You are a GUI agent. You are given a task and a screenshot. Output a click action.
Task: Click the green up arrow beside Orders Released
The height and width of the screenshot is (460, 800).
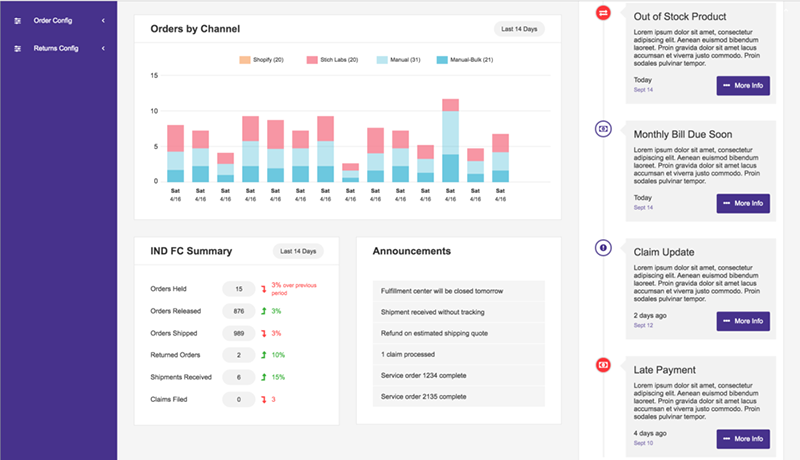coord(263,311)
